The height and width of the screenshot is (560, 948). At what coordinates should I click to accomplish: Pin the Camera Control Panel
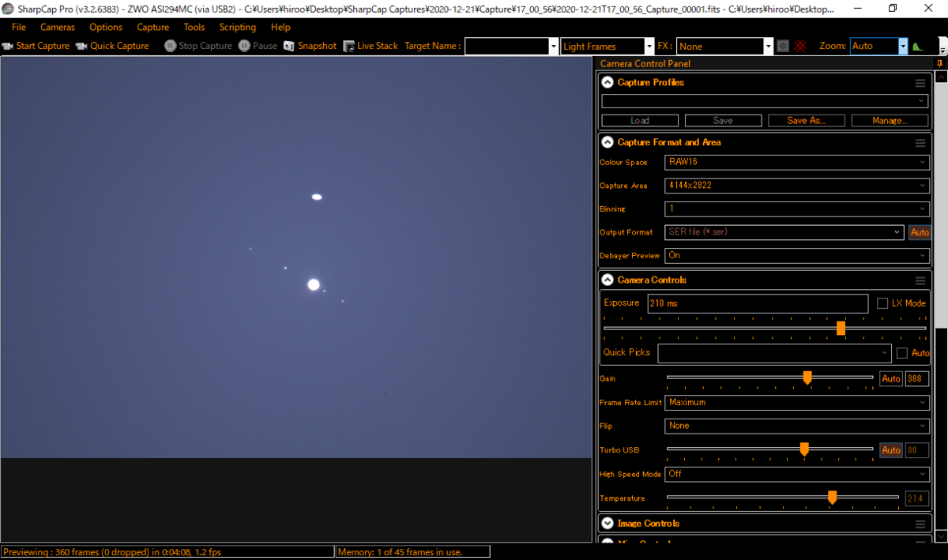[939, 63]
